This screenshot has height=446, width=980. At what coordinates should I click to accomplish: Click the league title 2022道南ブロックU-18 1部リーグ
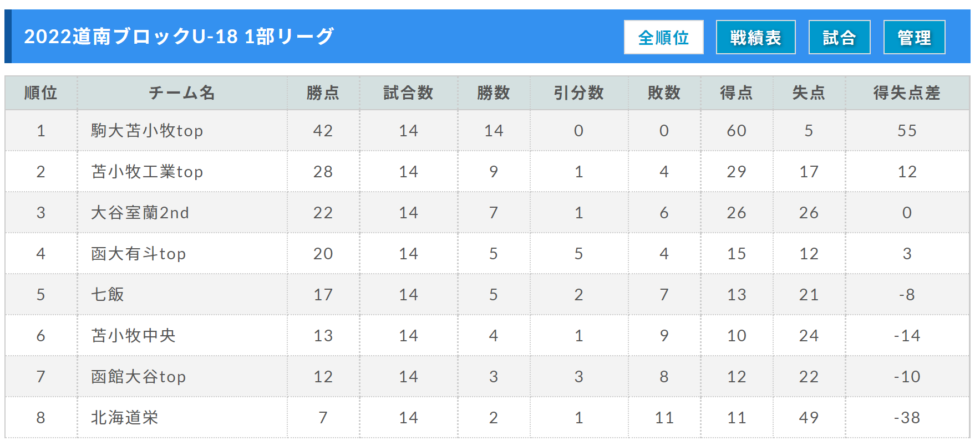(179, 37)
